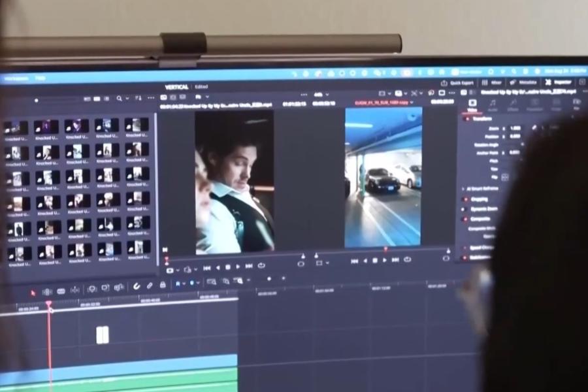Screen dimensions: 588x392
Task: Toggle the Transform section enable dot
Action: 467,119
